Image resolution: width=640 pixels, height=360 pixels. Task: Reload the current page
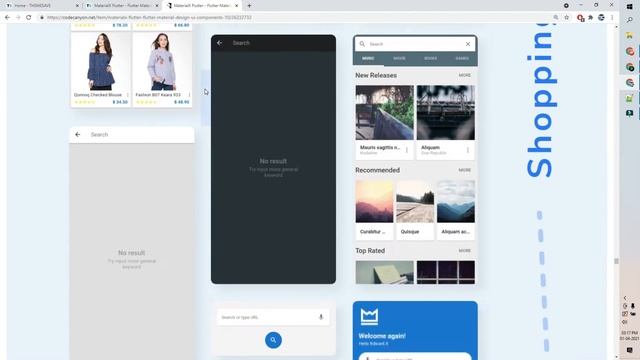pyautogui.click(x=29, y=18)
